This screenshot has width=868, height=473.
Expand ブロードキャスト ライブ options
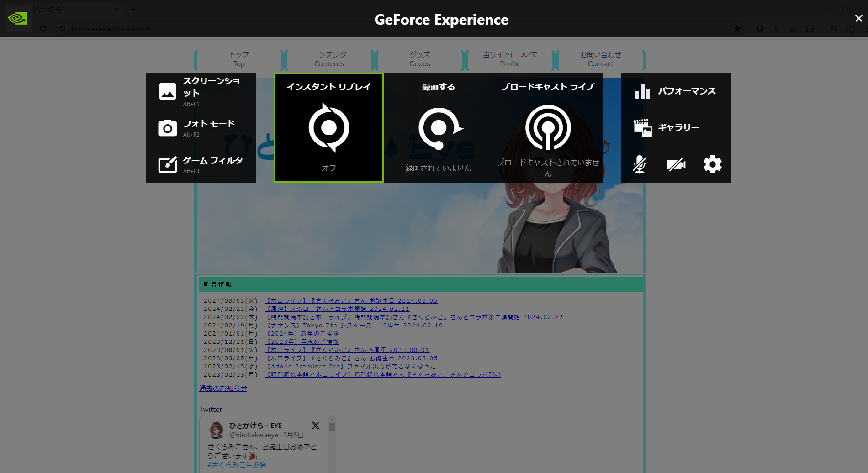(548, 128)
